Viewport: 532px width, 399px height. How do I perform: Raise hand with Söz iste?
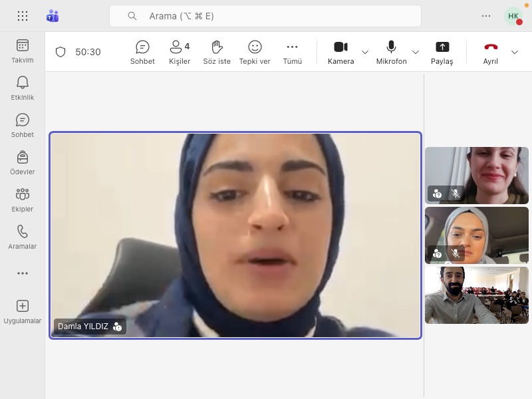coord(216,52)
